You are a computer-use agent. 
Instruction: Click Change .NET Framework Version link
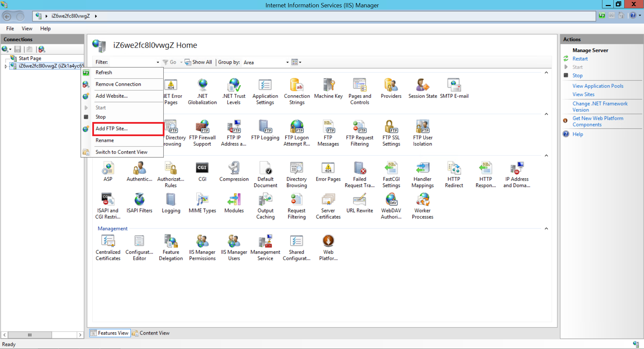(600, 107)
